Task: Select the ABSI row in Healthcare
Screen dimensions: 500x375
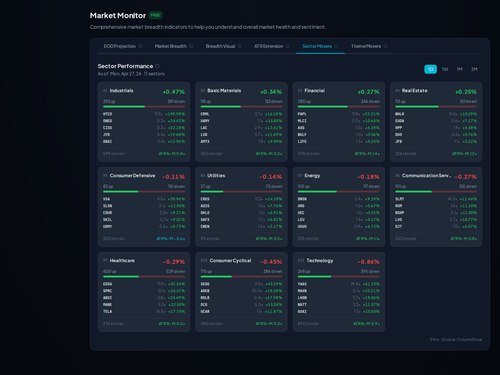Action: click(144, 298)
